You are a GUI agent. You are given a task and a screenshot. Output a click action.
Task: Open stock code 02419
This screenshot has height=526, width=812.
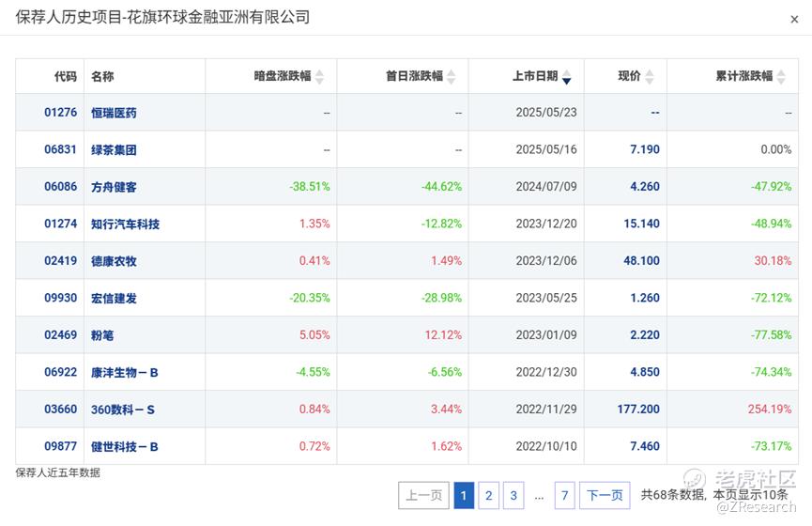pyautogui.click(x=61, y=261)
